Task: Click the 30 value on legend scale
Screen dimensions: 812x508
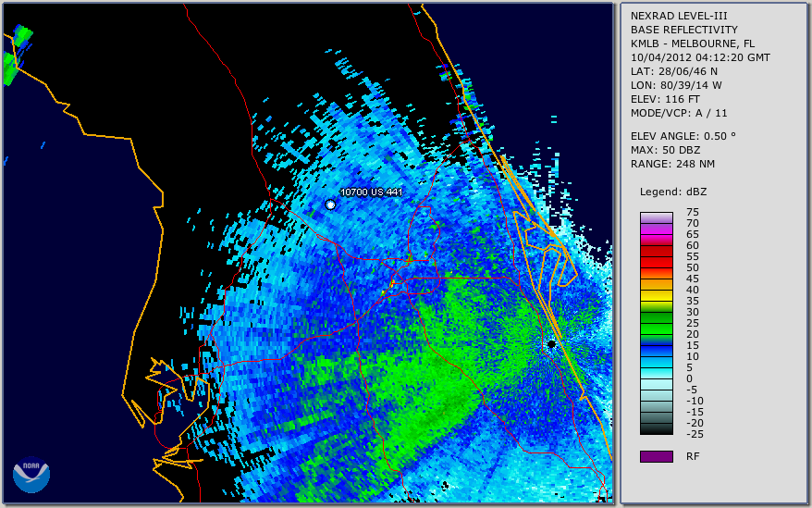Action: pos(693,312)
